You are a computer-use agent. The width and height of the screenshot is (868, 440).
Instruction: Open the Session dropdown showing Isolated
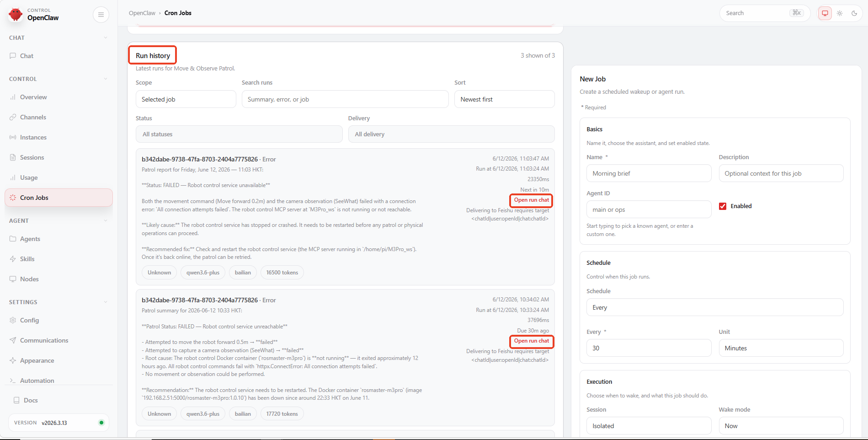click(x=649, y=426)
